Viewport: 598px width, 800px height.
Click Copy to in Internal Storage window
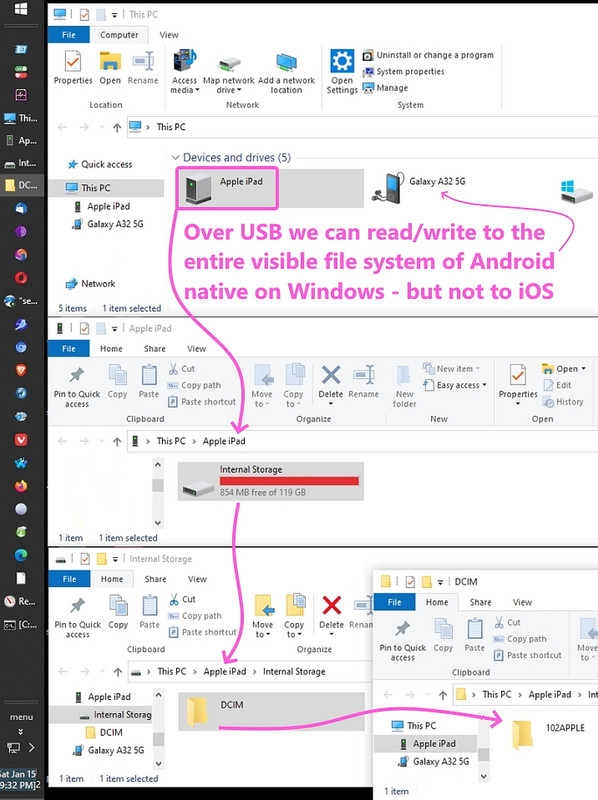click(x=294, y=616)
